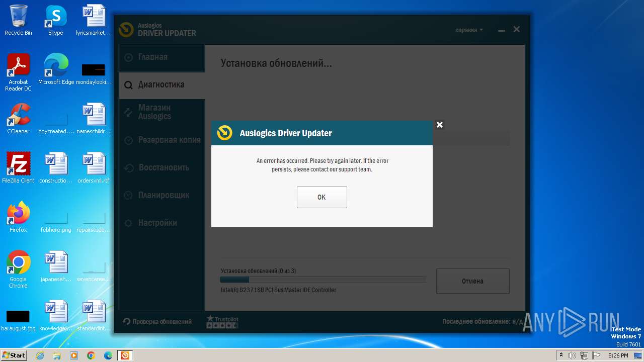Open the Action Center flag icon
This screenshot has height=362, width=644.
click(596, 355)
